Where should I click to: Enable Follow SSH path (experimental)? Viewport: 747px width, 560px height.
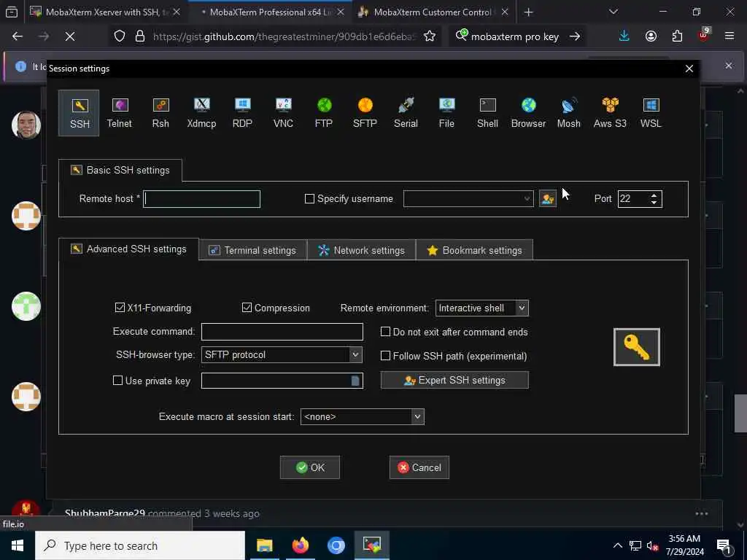[385, 356]
